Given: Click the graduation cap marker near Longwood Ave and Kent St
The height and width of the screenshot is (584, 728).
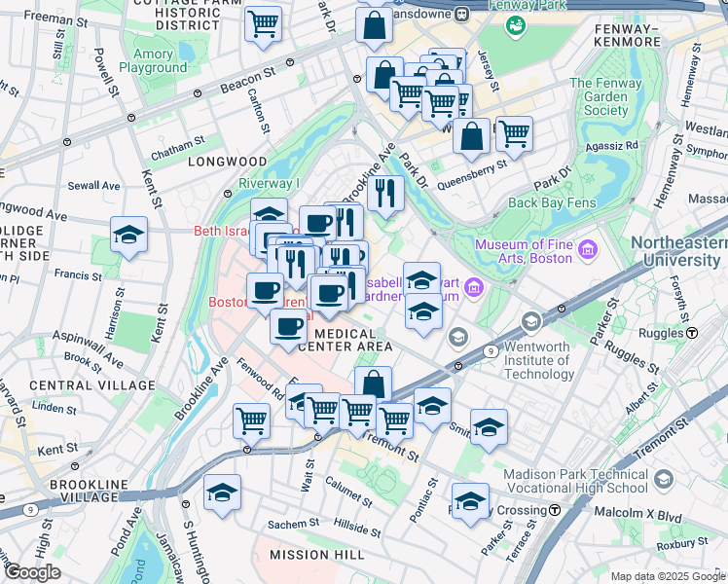Looking at the screenshot, I should (x=129, y=237).
